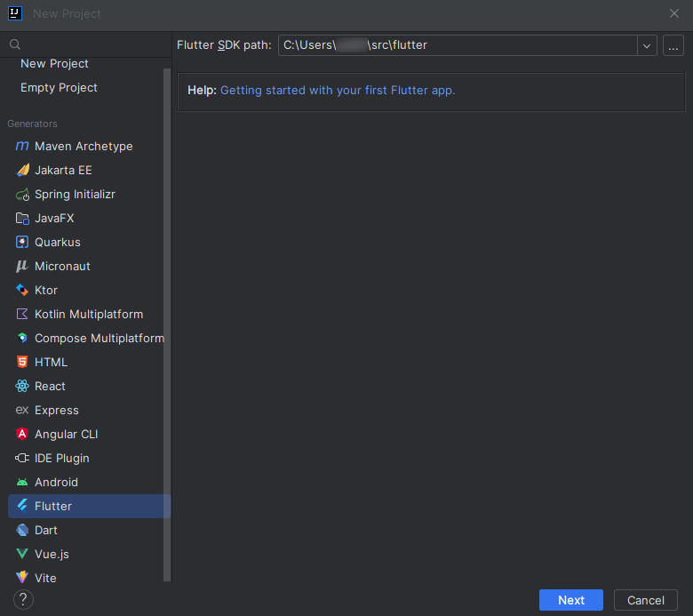Click the Vite logo icon

(22, 578)
